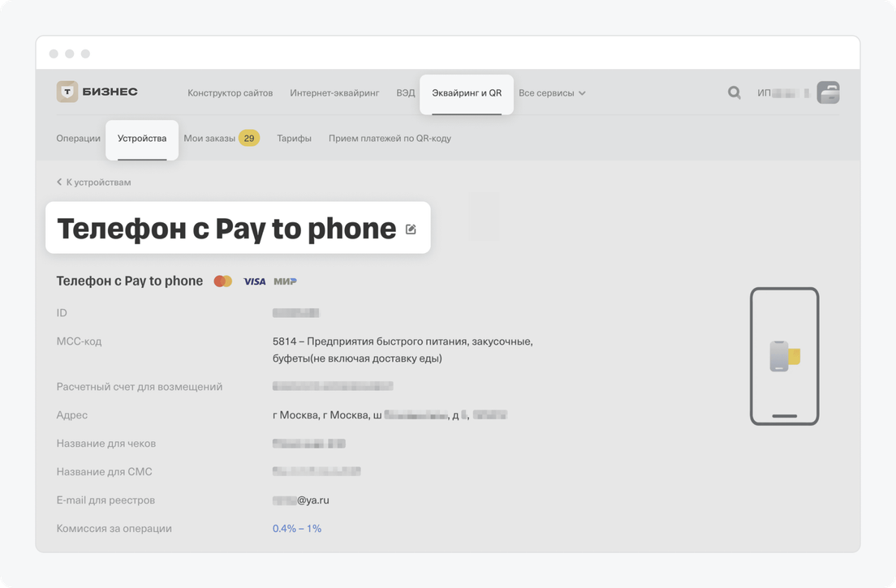Screen dimensions: 896x588
Task: Select Эквайринг и QR menu item
Action: pos(467,93)
